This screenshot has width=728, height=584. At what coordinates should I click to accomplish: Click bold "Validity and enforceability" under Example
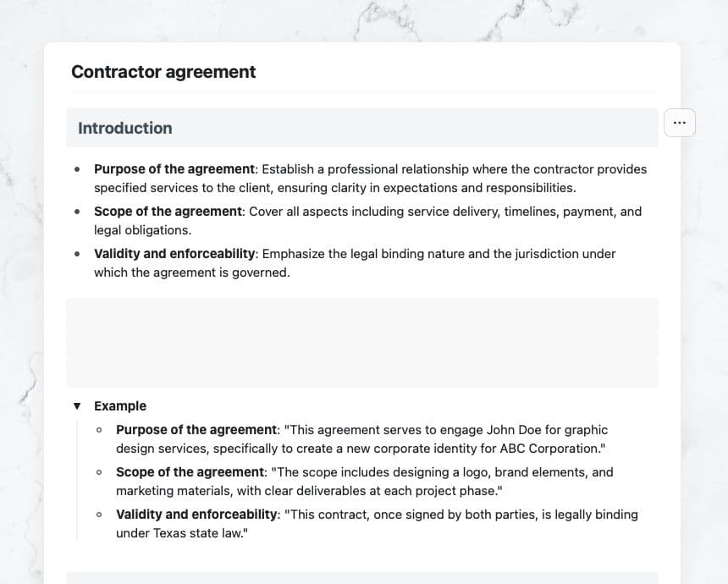pyautogui.click(x=196, y=515)
